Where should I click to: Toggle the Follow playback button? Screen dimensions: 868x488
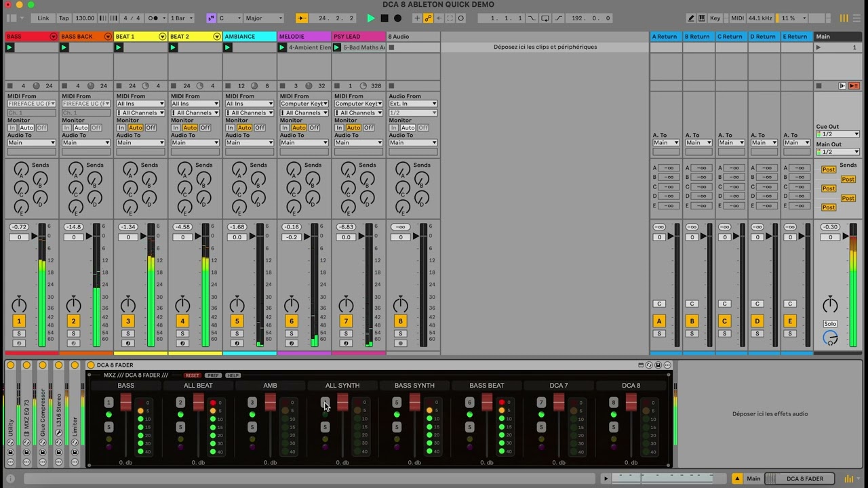click(302, 18)
